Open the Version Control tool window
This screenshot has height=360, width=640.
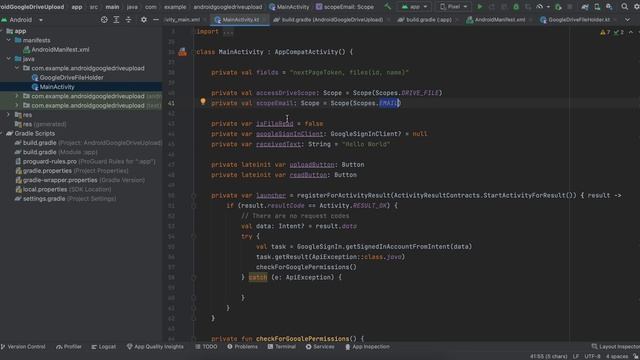pos(23,347)
